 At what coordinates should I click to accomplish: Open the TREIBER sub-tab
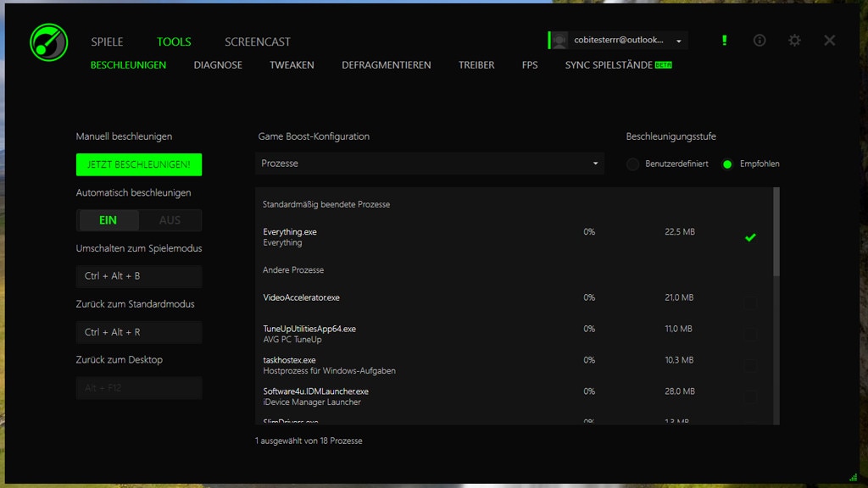pos(476,64)
